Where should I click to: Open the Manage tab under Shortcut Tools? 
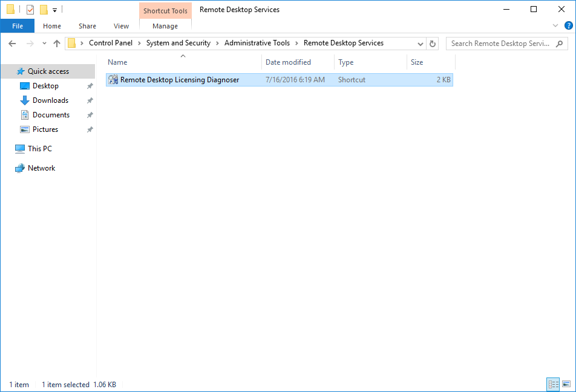165,26
